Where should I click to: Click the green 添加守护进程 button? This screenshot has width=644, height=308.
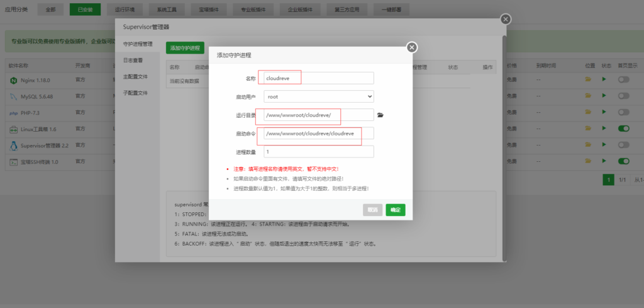(x=185, y=48)
